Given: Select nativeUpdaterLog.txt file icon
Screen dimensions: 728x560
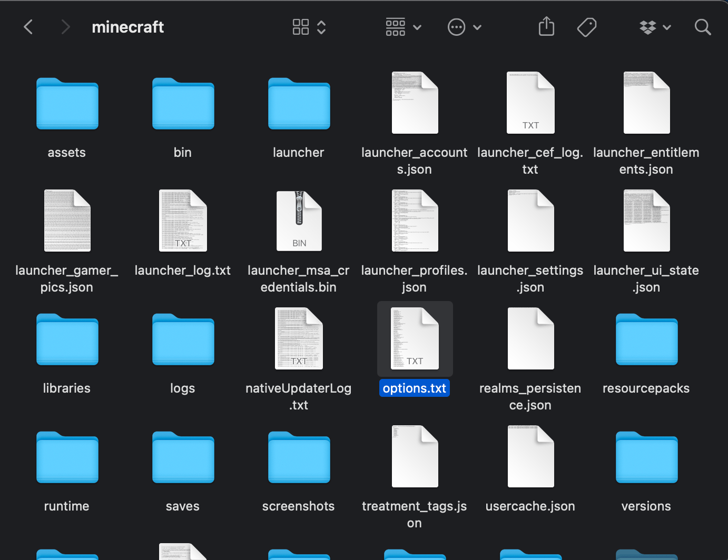Looking at the screenshot, I should pyautogui.click(x=299, y=338).
